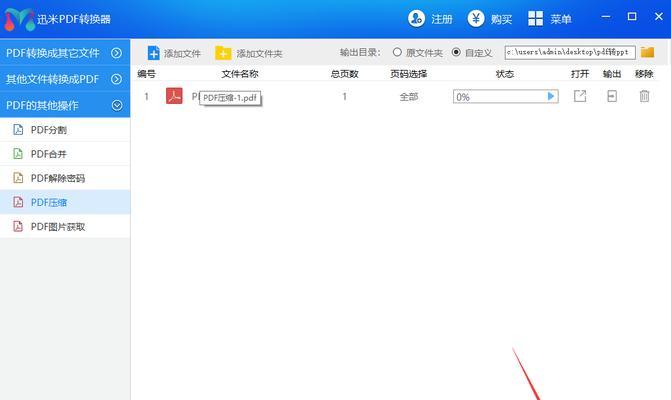This screenshot has width=671, height=400.
Task: Click the 菜单 text button
Action: tap(561, 19)
